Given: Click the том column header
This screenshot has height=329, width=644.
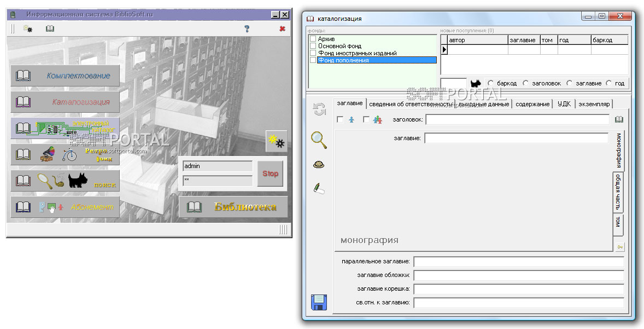Looking at the screenshot, I should [x=549, y=40].
